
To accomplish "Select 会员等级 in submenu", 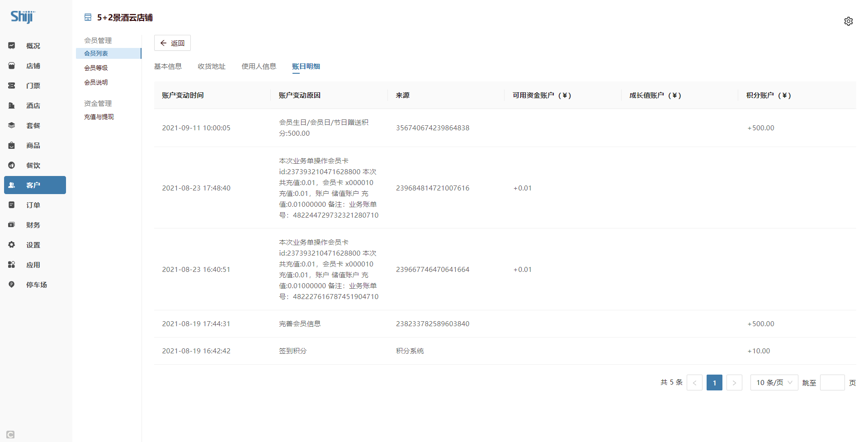I will click(x=96, y=68).
